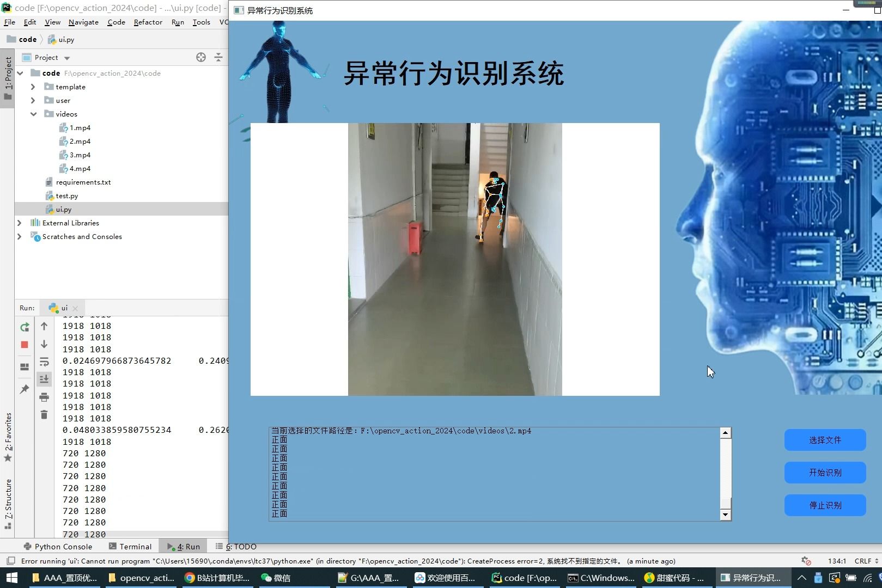This screenshot has height=588, width=882.
Task: Toggle the 2: Favorites side tool window
Action: point(8,437)
